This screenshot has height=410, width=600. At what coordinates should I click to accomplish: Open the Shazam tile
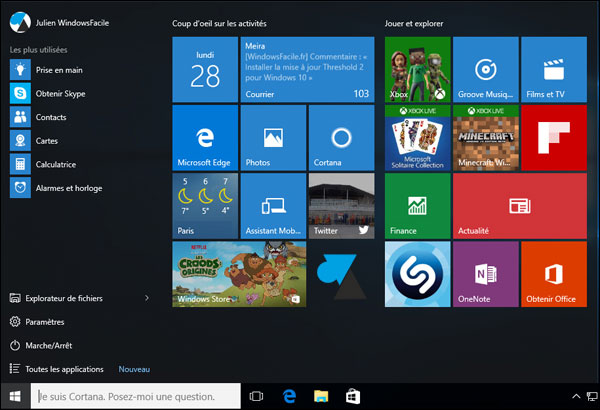(x=417, y=274)
